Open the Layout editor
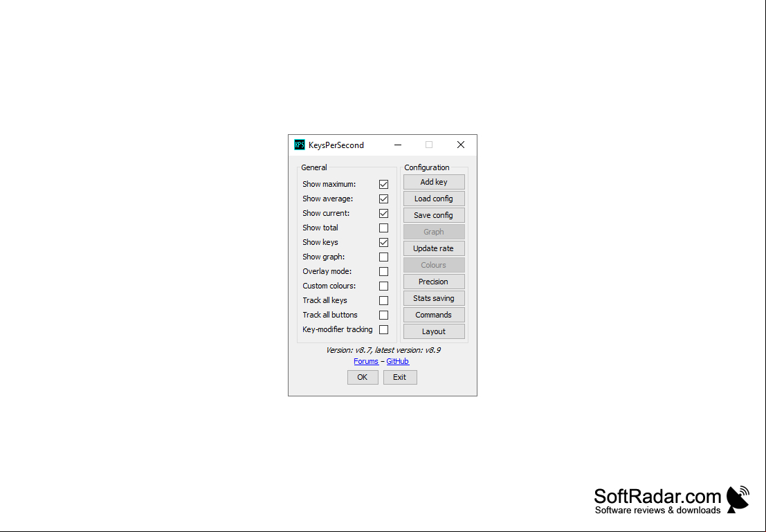Image resolution: width=766 pixels, height=532 pixels. [434, 331]
